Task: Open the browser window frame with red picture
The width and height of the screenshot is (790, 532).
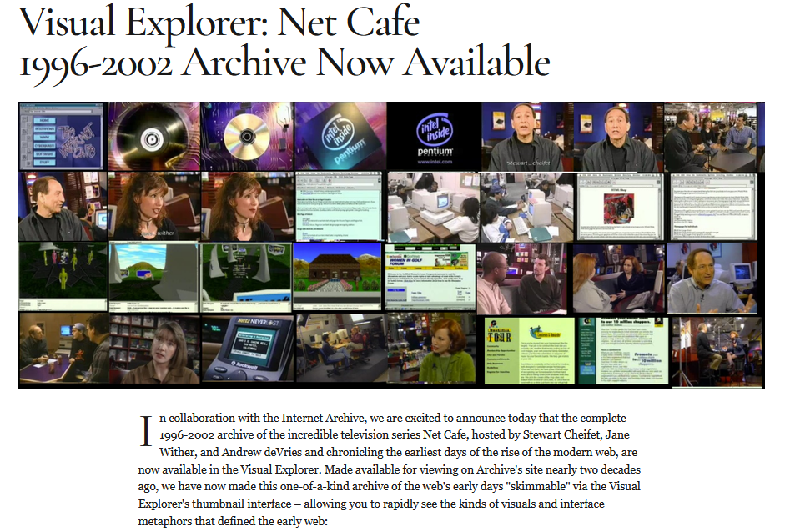Action: click(620, 207)
